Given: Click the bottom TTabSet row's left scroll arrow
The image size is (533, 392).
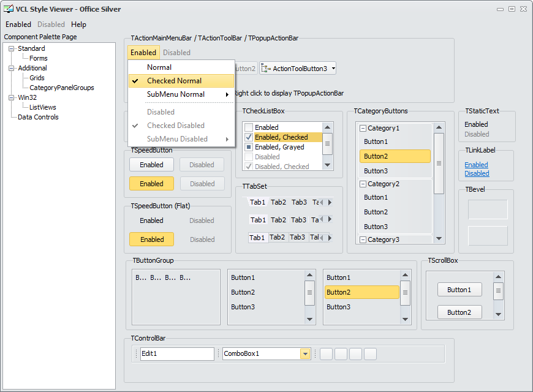Looking at the screenshot, I should click(x=321, y=238).
